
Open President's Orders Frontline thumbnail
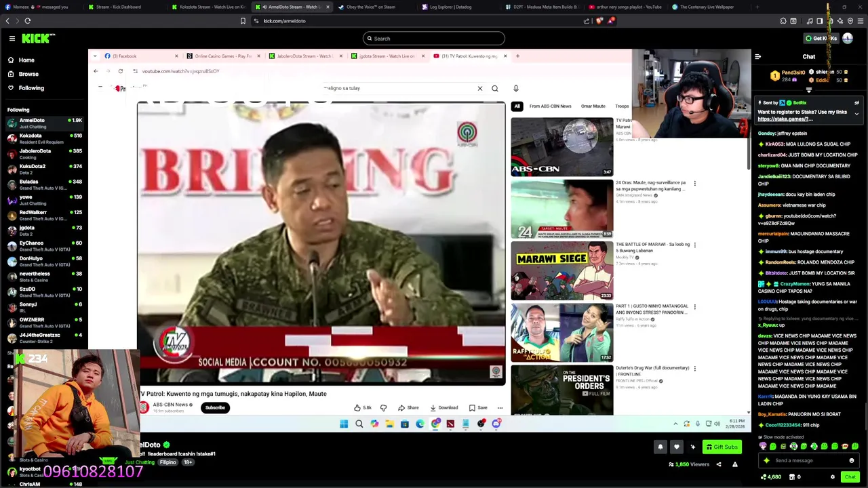click(x=561, y=391)
